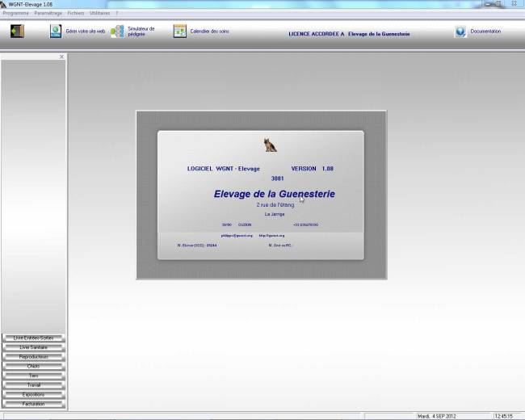Open the Programme menu
This screenshot has width=525, height=420.
[x=15, y=13]
